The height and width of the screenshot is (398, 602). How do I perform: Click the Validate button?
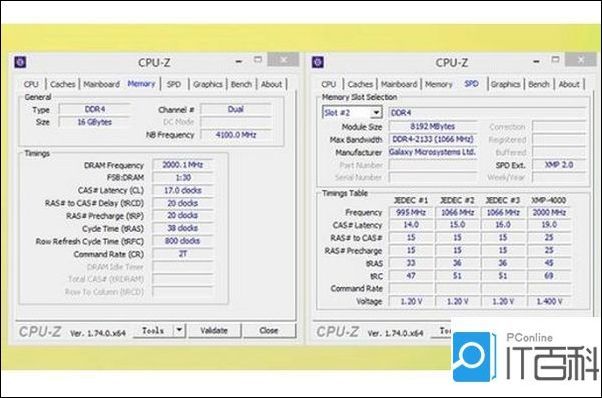(214, 330)
